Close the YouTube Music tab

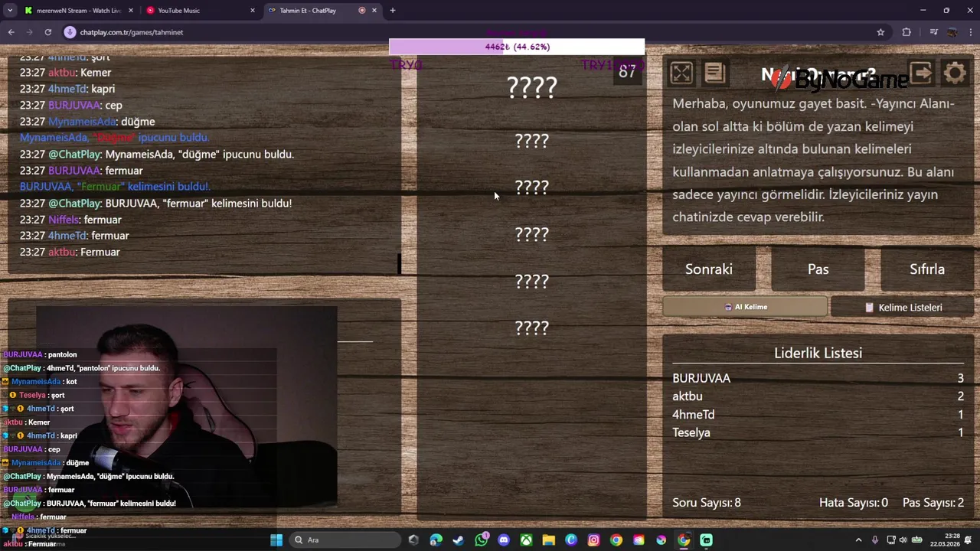tap(253, 10)
